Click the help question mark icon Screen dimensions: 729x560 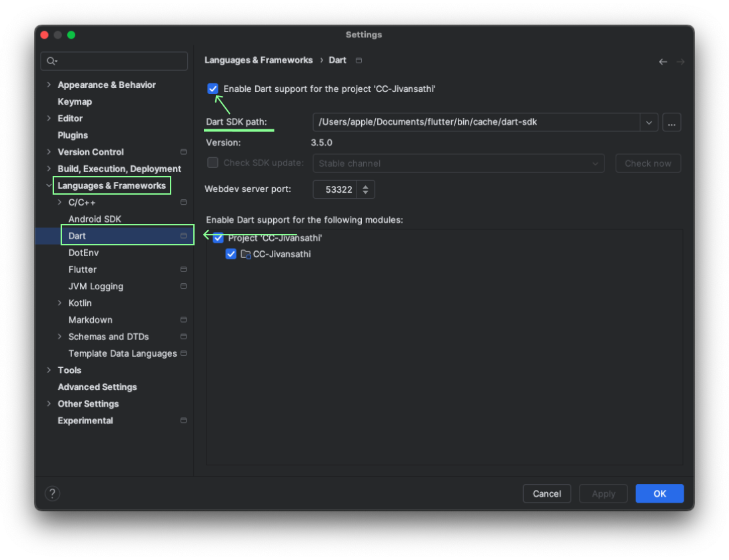(x=53, y=493)
